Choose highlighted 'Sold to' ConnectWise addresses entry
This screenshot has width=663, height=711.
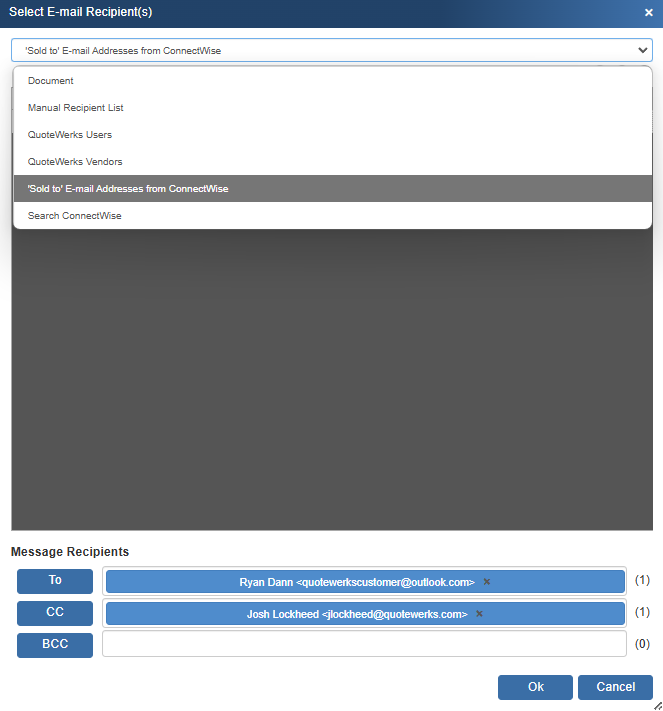pos(332,189)
